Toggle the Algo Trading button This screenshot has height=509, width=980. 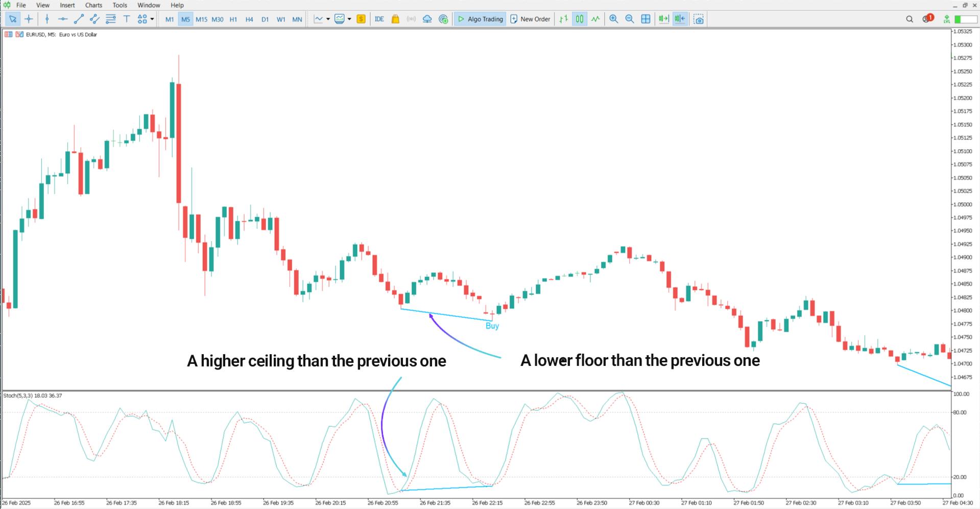(480, 19)
